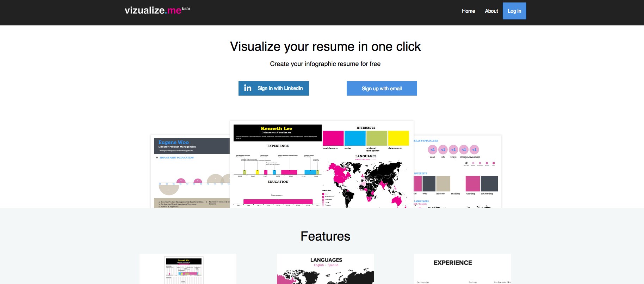
Task: Click the blue guitar interest swatch
Action: [355, 138]
